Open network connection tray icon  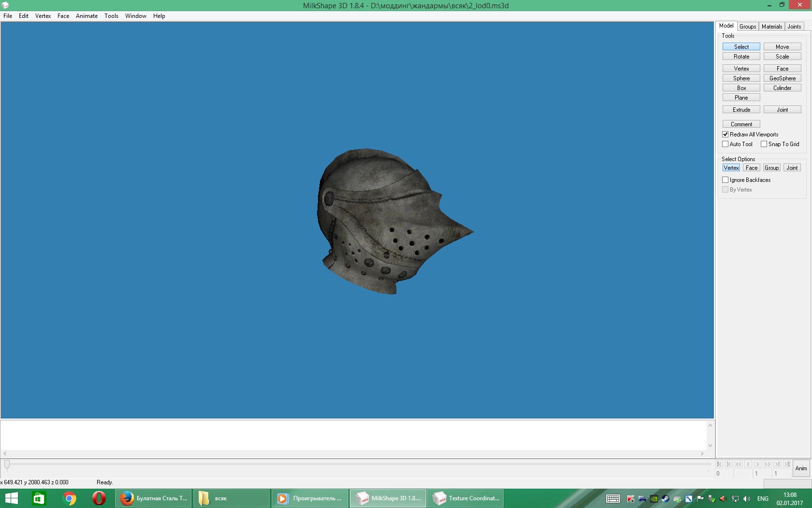coord(735,499)
